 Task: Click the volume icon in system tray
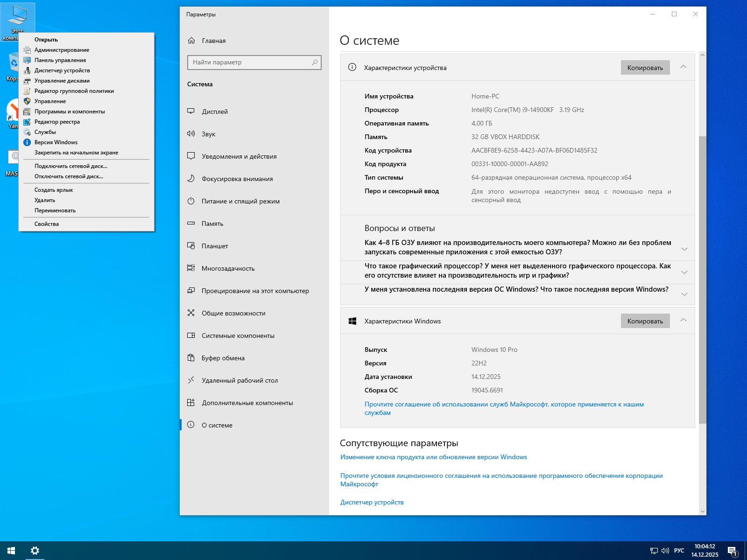665,551
